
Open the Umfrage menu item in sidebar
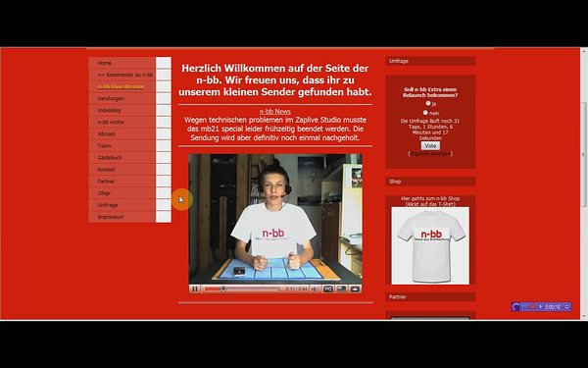122,205
